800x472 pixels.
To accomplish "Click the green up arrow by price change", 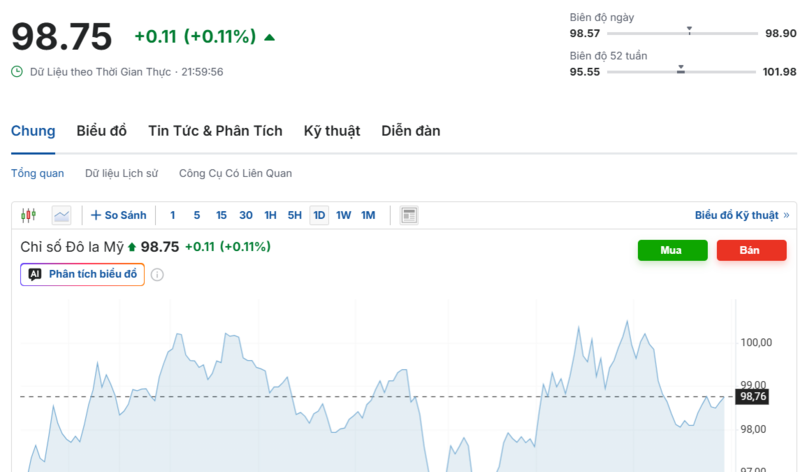I will tap(269, 37).
